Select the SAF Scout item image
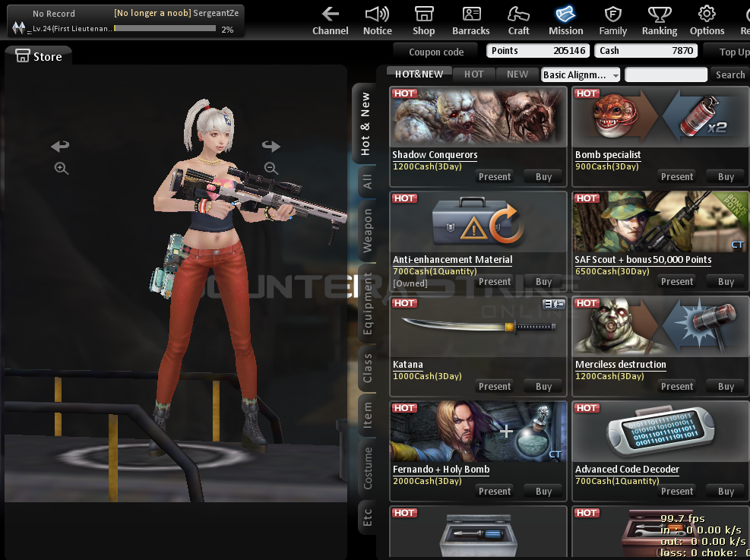The image size is (750, 560). point(660,222)
